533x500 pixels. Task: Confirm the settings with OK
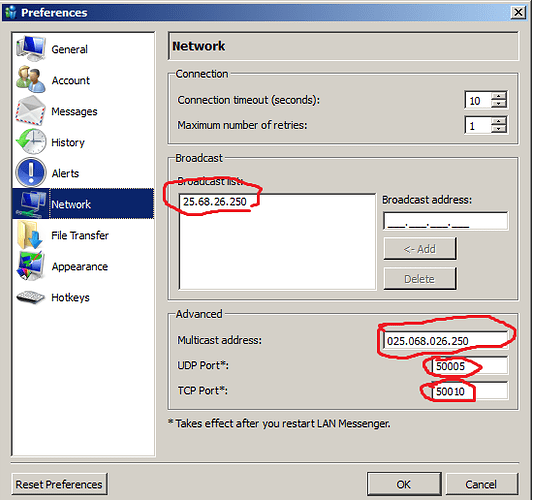click(404, 484)
